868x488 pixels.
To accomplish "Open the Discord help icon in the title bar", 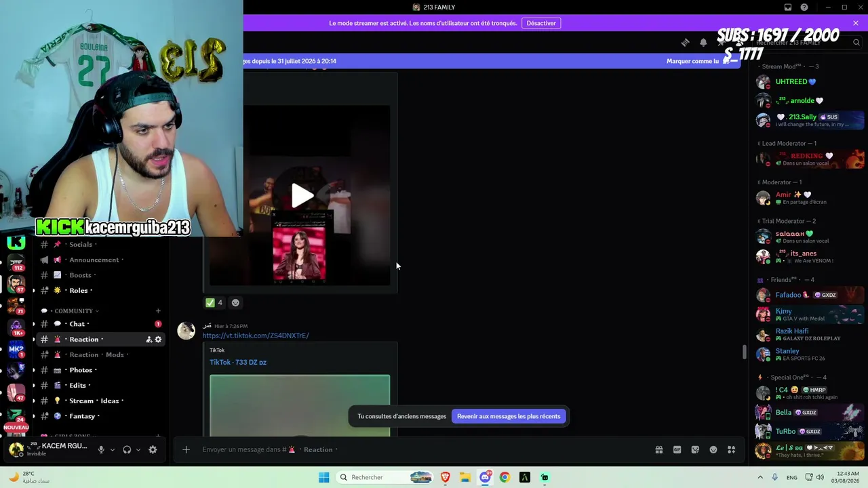I will click(804, 7).
